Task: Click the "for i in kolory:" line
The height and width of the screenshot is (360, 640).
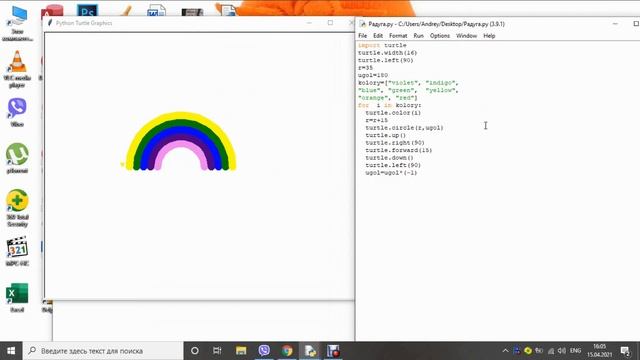Action: point(389,105)
